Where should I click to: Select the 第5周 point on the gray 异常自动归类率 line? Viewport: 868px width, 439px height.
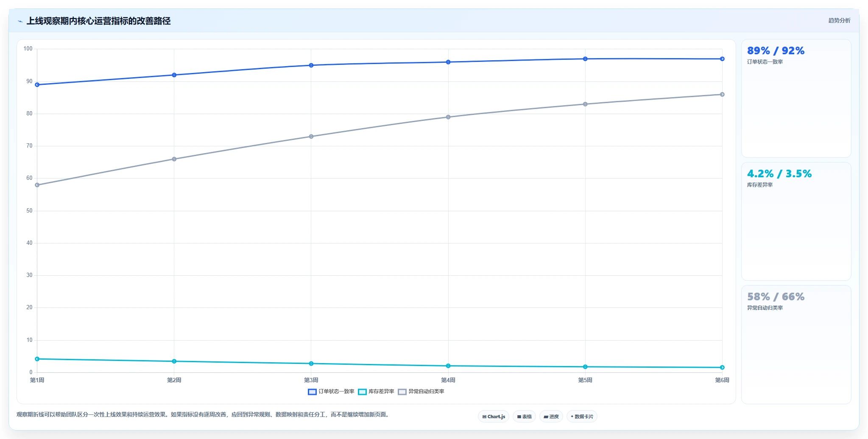[x=585, y=104]
